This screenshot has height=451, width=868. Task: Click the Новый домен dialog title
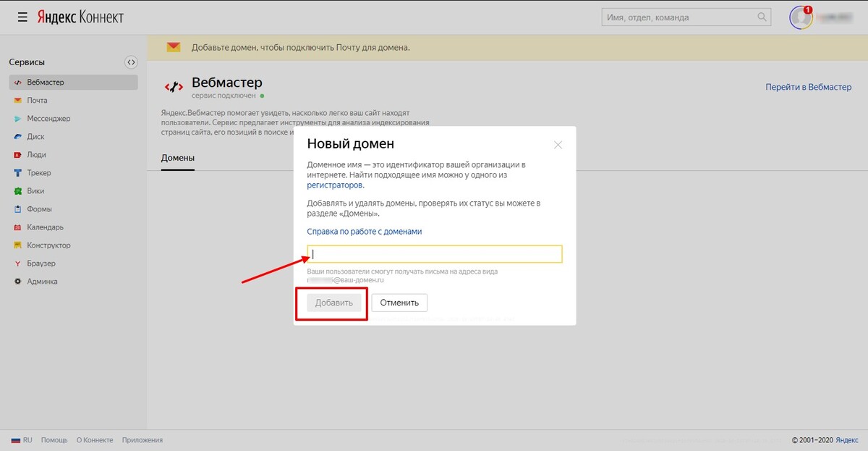click(351, 144)
